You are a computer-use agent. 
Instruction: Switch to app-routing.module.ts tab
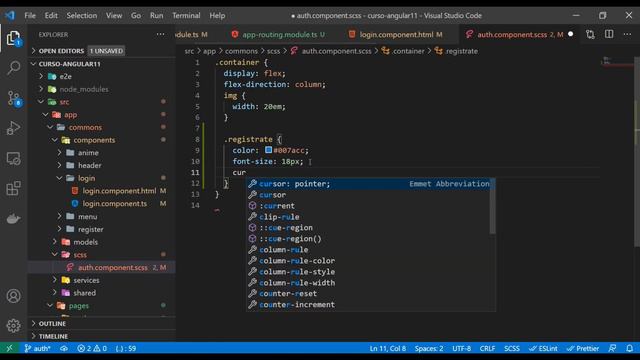click(279, 35)
